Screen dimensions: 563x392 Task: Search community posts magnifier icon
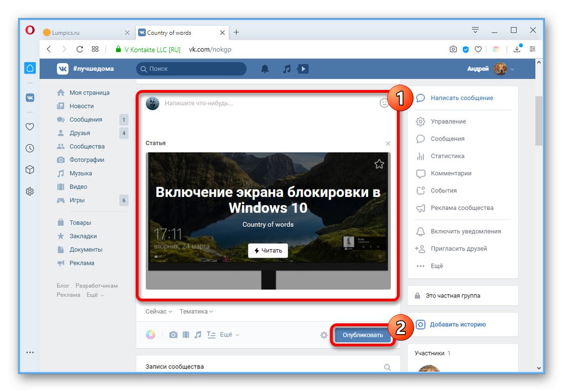[387, 367]
